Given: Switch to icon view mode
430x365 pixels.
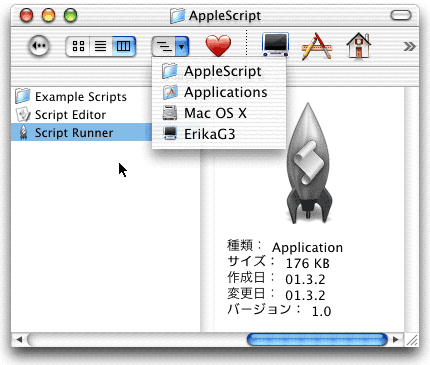Looking at the screenshot, I should [x=78, y=46].
